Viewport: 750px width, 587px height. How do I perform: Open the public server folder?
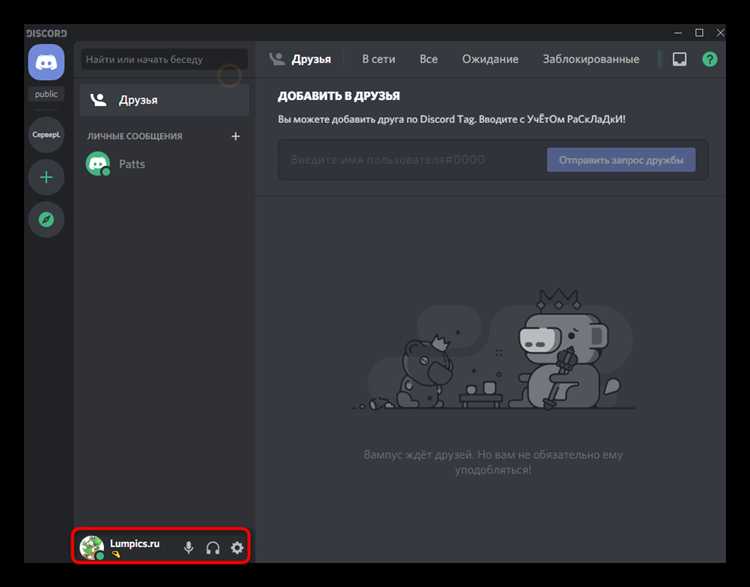click(x=46, y=94)
